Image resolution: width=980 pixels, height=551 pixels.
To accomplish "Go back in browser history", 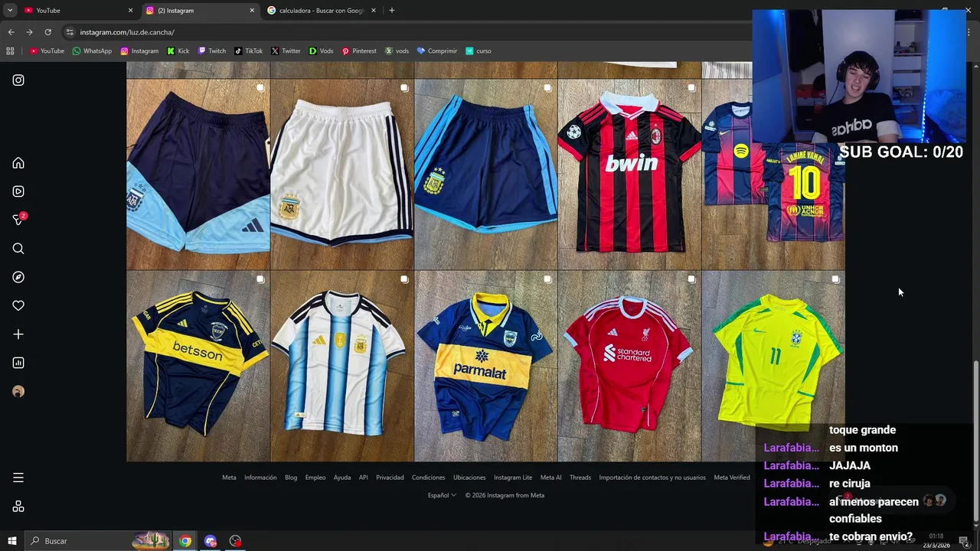I will pyautogui.click(x=11, y=32).
